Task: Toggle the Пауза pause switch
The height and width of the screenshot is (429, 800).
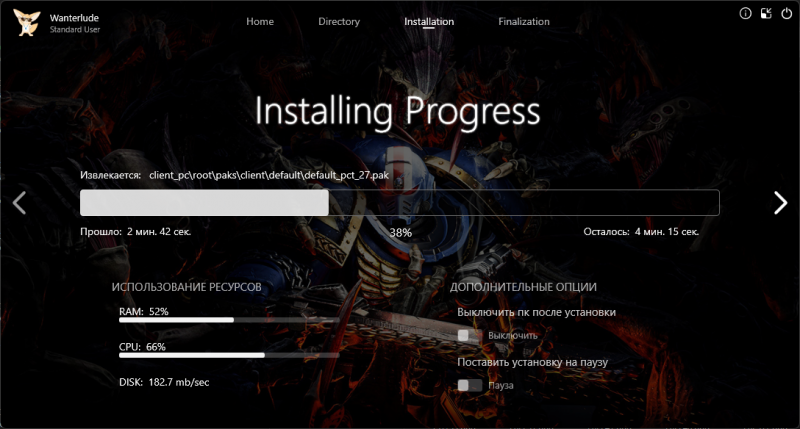Action: [x=469, y=385]
